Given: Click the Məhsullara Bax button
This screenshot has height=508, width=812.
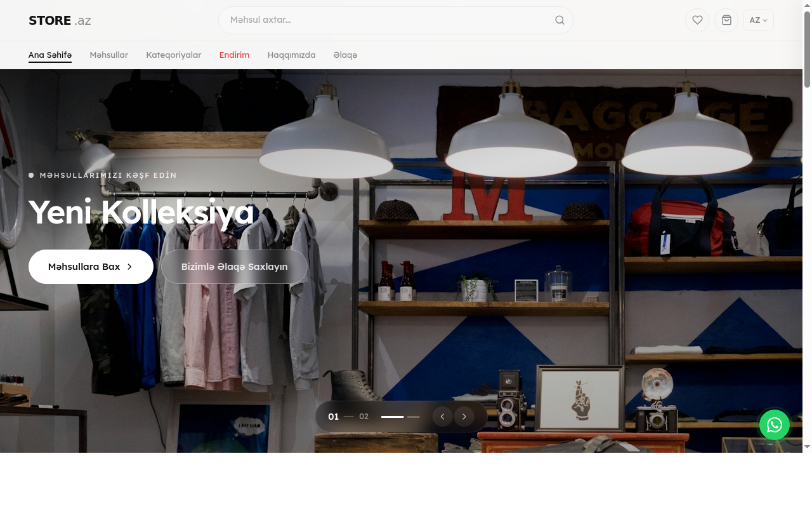Looking at the screenshot, I should [x=91, y=267].
